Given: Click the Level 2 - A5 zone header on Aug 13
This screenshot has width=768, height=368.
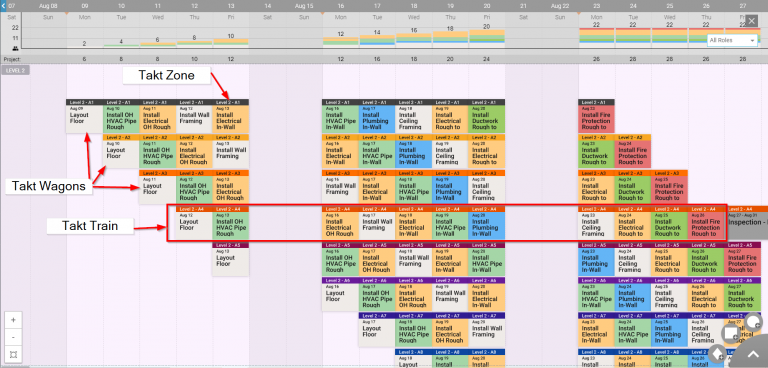Looking at the screenshot, I should pyautogui.click(x=231, y=245).
